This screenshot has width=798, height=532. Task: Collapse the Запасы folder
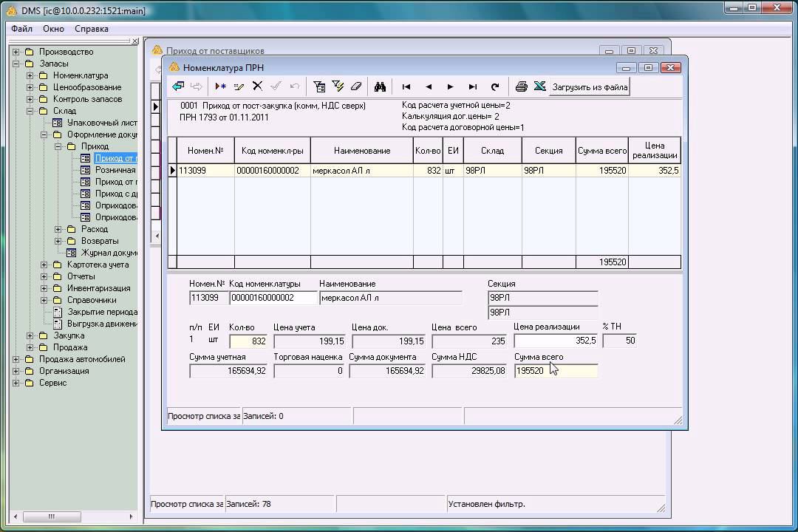click(16, 64)
